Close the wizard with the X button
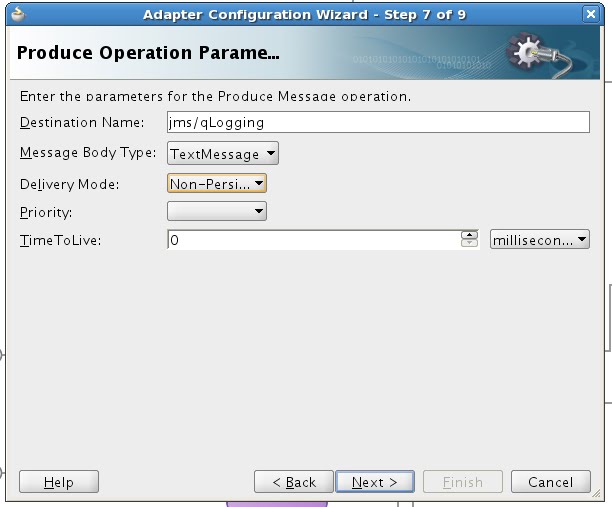 click(591, 14)
